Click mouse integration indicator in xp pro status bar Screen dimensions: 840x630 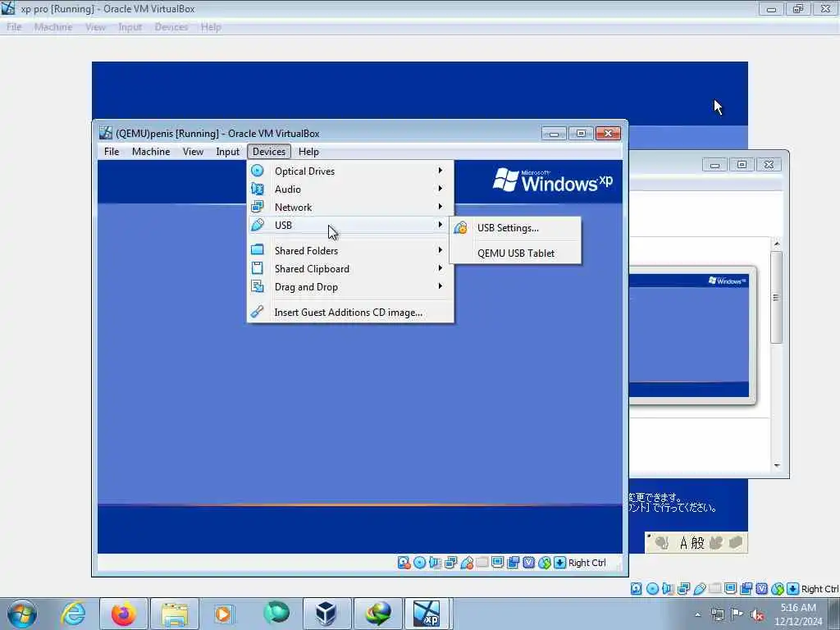pyautogui.click(x=778, y=589)
